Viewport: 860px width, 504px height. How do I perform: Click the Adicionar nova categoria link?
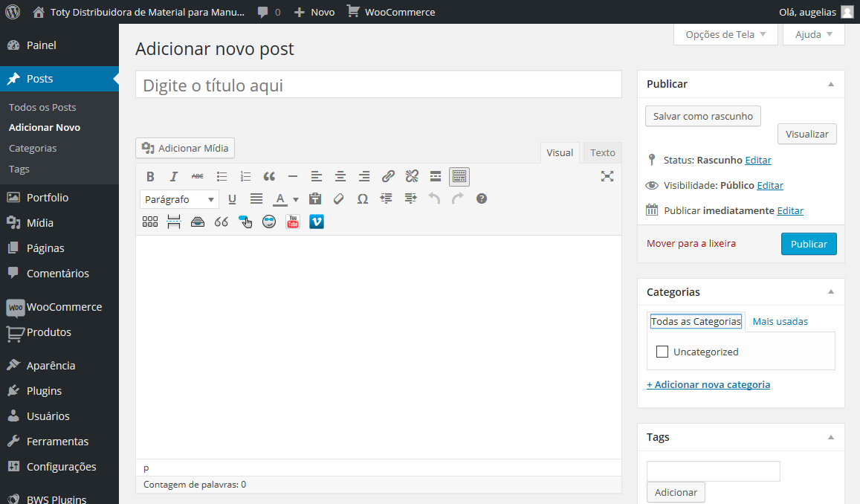point(708,384)
